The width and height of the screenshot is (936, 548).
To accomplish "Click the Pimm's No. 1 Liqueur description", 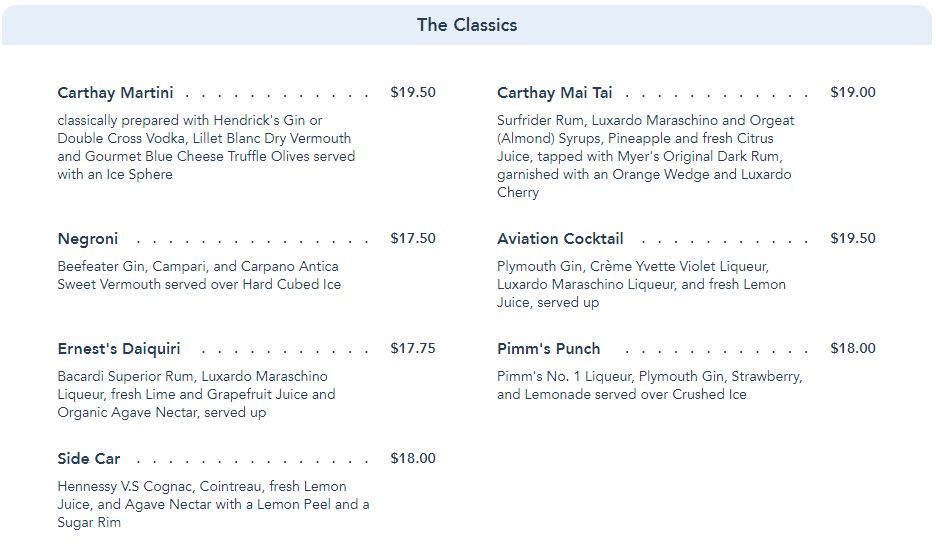I will (x=649, y=385).
